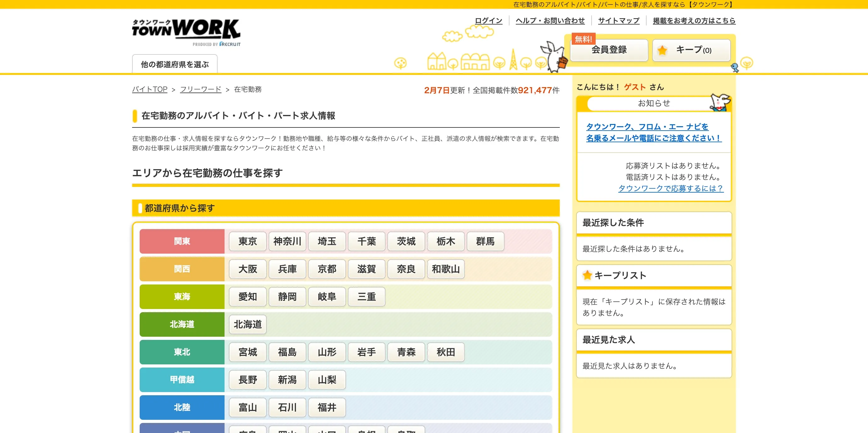Select 岐阜 prefecture
This screenshot has width=868, height=433.
point(327,296)
